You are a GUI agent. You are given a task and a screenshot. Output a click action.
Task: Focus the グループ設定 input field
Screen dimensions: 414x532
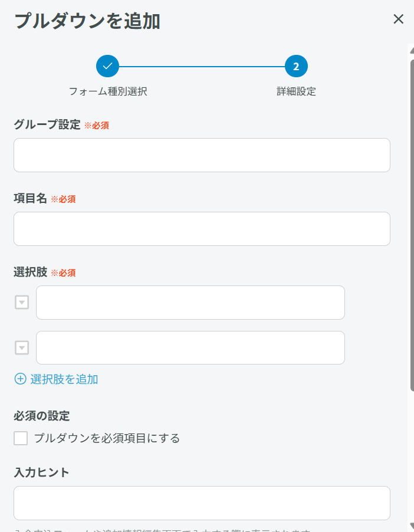[202, 155]
